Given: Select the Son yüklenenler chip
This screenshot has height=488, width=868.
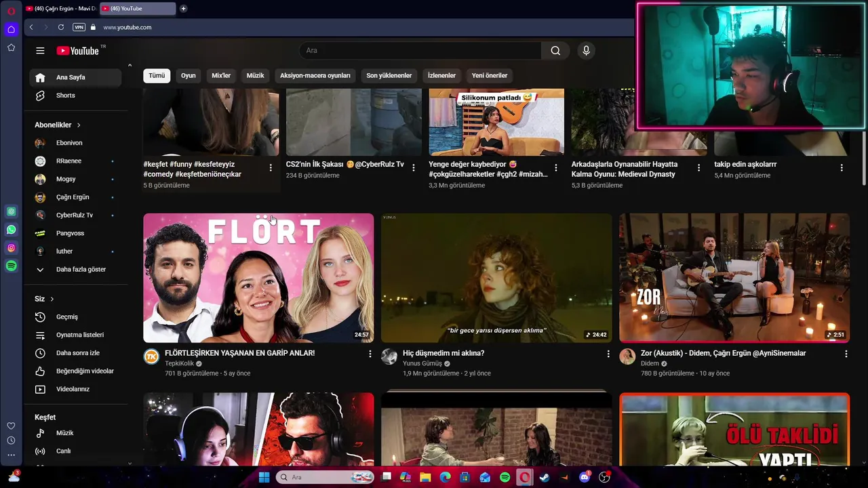Looking at the screenshot, I should click(x=389, y=75).
